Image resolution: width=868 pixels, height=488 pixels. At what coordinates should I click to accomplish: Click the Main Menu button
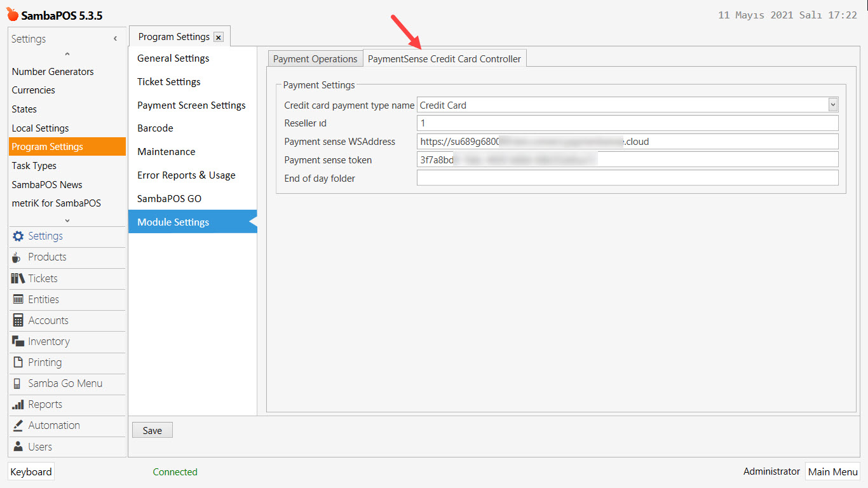[833, 471]
